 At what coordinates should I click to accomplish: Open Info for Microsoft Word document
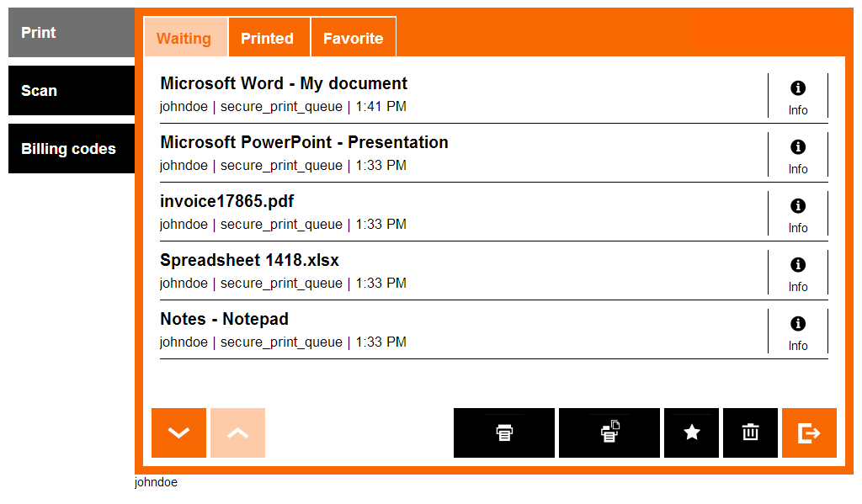797,96
